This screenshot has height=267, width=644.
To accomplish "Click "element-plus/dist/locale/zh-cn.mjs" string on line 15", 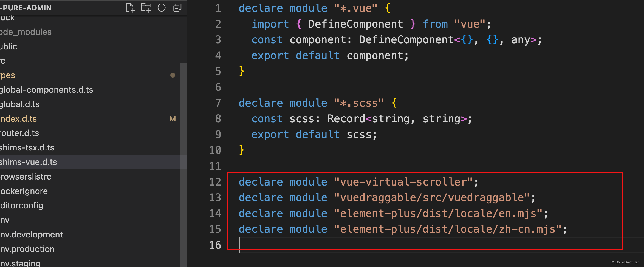I will [x=447, y=229].
